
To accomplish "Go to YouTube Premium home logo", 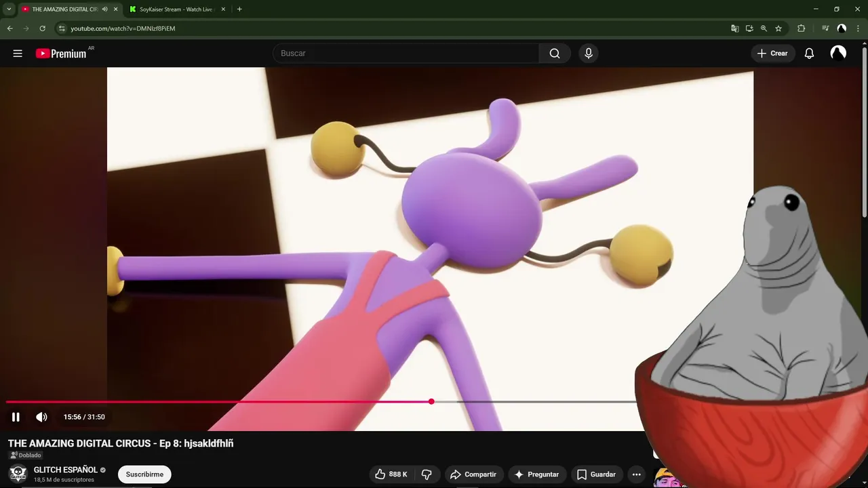I will tap(61, 54).
